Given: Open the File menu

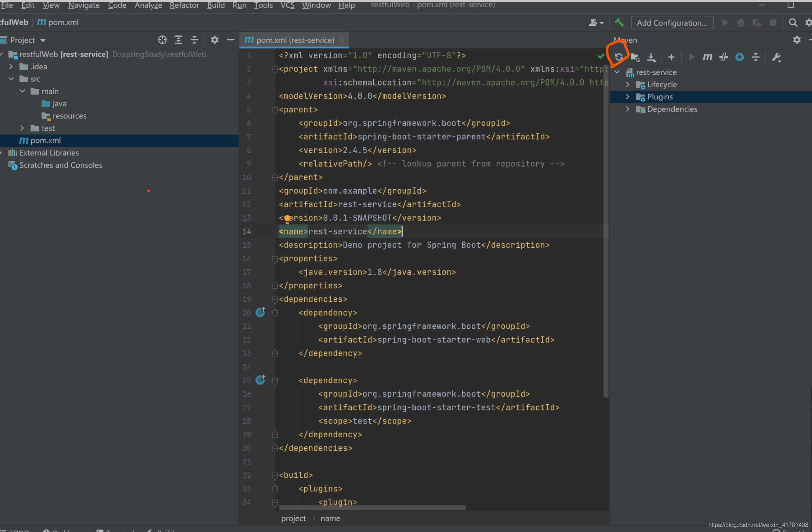Looking at the screenshot, I should tap(6, 5).
